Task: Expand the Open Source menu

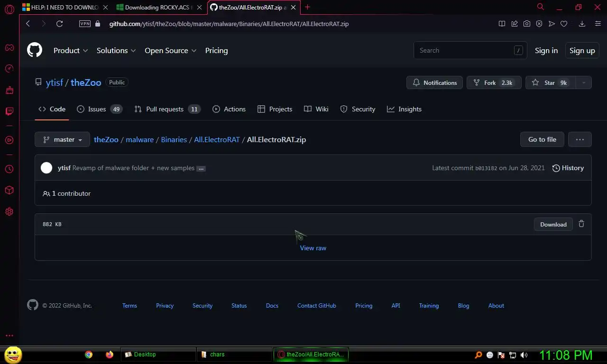Action: [x=170, y=50]
